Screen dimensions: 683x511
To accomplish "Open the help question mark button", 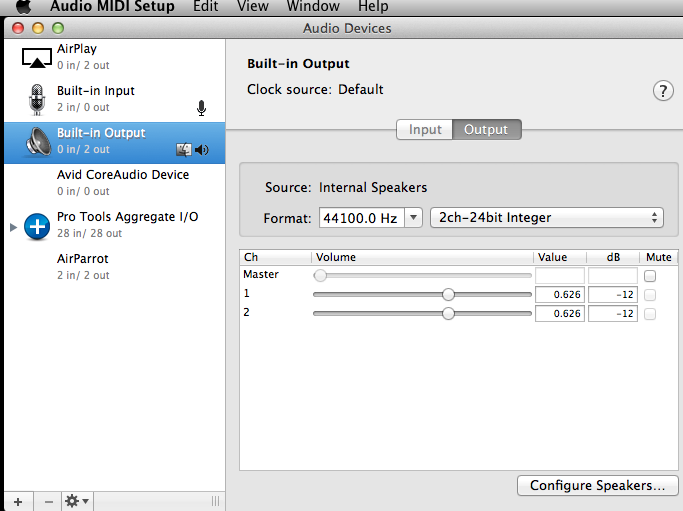I will point(663,91).
